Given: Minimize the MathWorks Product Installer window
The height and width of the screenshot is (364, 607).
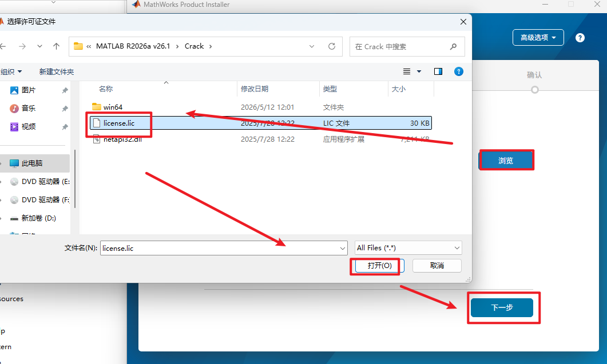Looking at the screenshot, I should pos(545,4).
